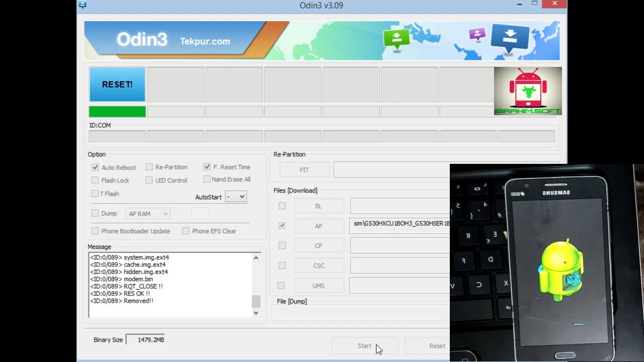Click the File [Dump] path field
Viewport: 644px width, 362px height.
(361, 313)
